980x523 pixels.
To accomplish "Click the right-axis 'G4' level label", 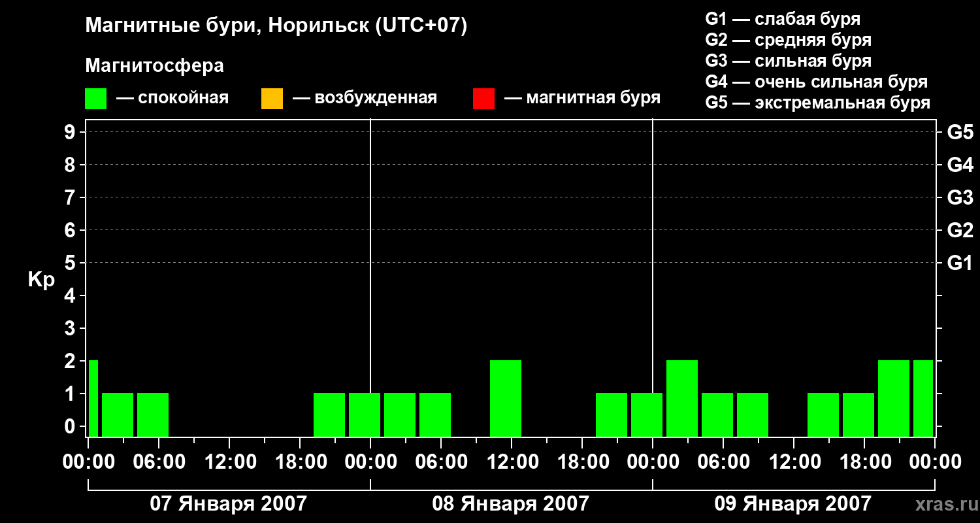I will tap(960, 165).
